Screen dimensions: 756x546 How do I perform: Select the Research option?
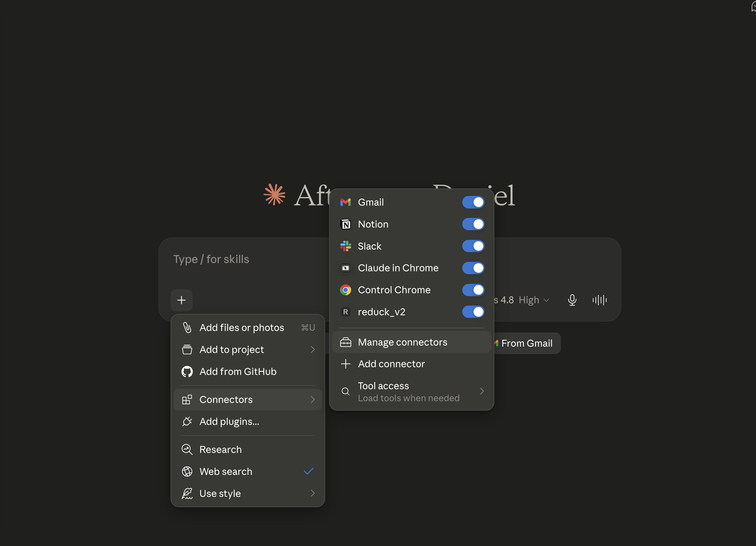pos(248,450)
